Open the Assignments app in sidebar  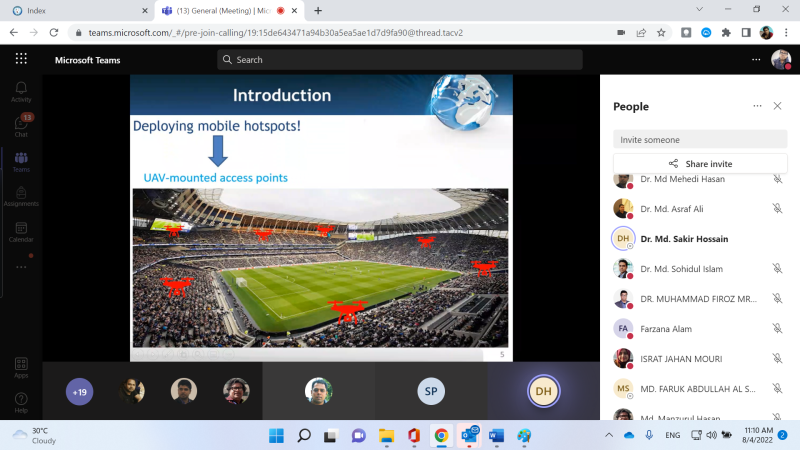pos(21,196)
